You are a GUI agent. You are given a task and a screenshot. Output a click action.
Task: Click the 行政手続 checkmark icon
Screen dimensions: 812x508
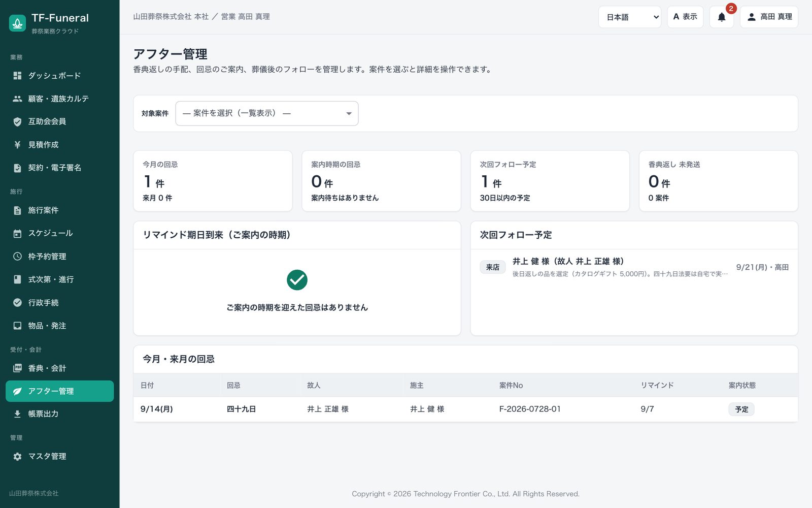17,303
